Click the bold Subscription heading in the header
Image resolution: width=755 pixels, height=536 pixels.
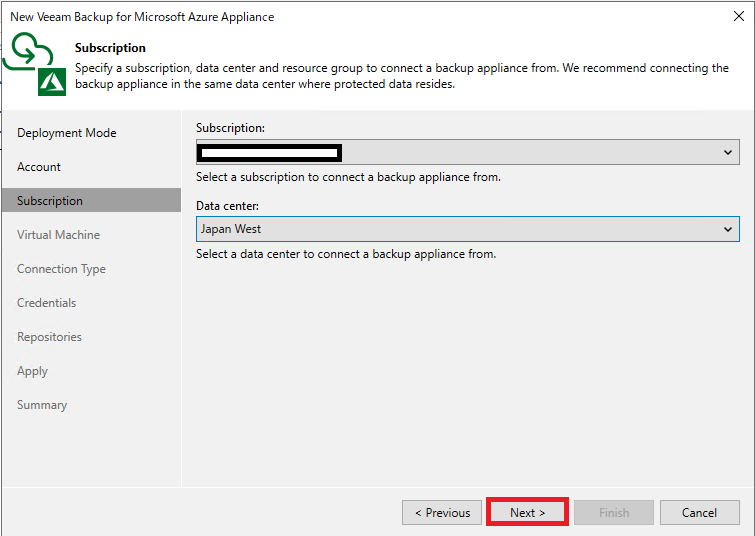coord(110,48)
